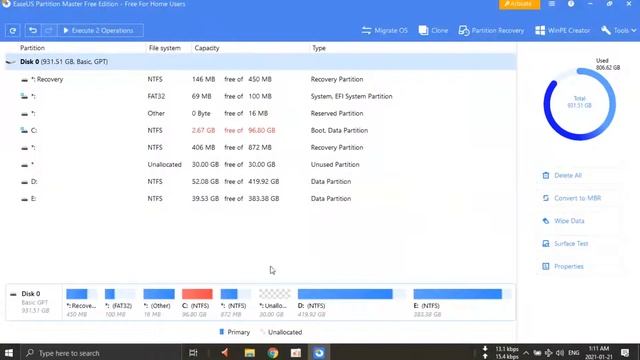
Task: Execute 2 Operations
Action: click(x=99, y=31)
